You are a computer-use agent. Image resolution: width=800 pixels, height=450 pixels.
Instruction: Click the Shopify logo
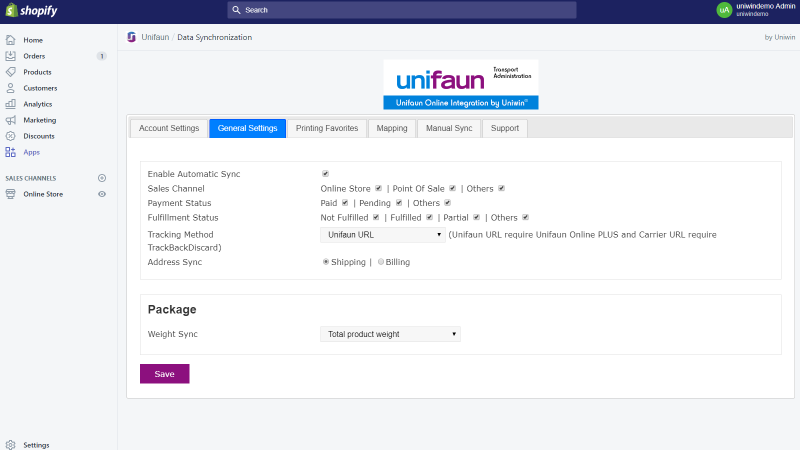pyautogui.click(x=32, y=10)
